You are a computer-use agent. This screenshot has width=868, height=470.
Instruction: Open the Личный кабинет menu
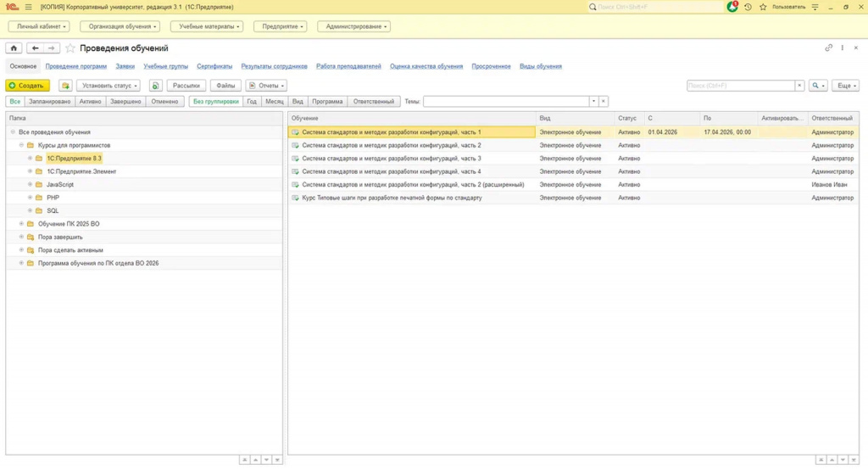click(39, 26)
